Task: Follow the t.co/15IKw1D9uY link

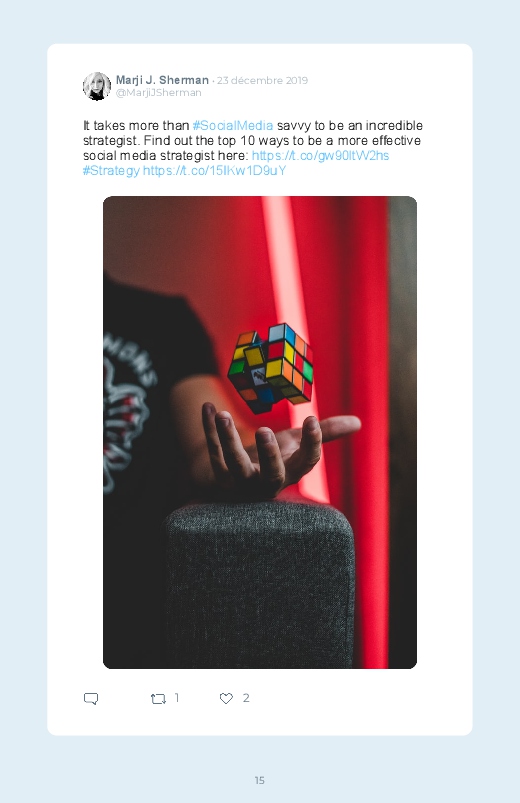Action: coord(214,171)
